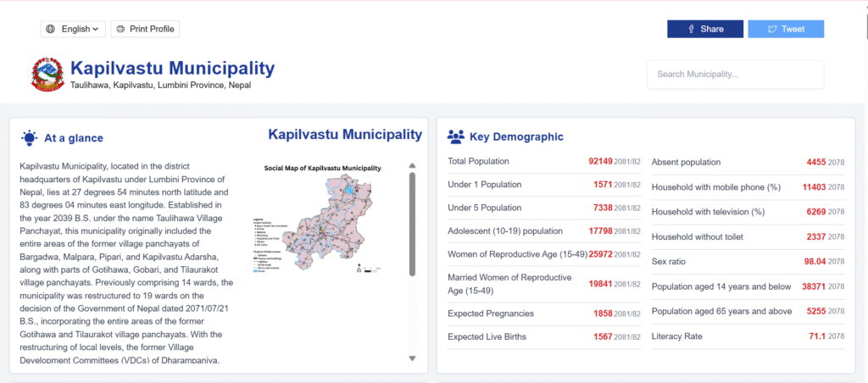Focus the Search Municipality input field

[x=735, y=75]
